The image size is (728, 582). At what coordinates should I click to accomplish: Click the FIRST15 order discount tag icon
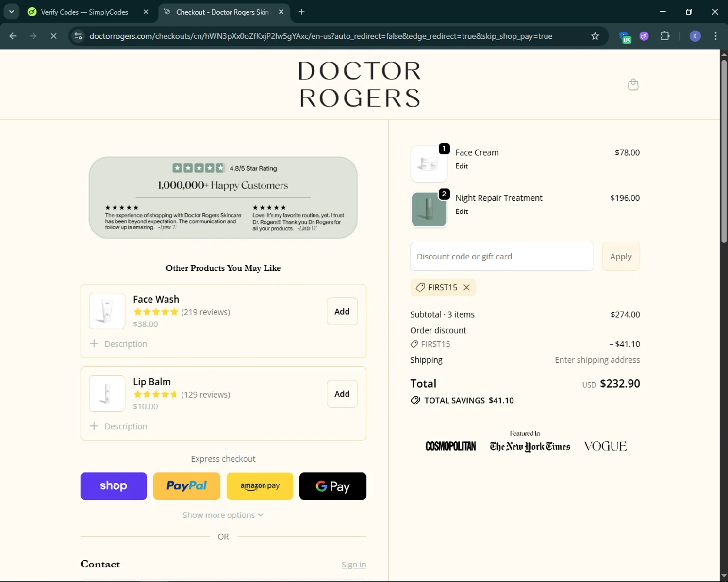point(414,344)
